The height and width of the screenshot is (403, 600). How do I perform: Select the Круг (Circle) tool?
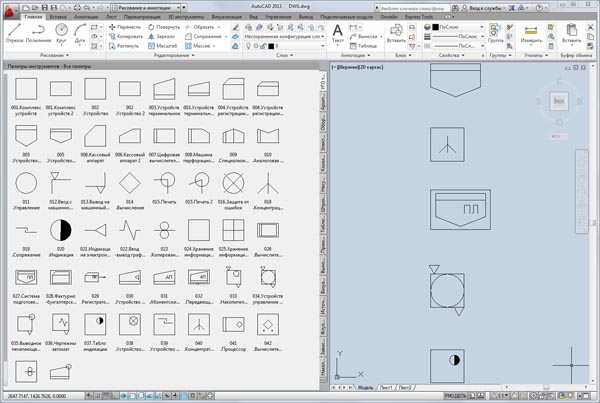(x=61, y=33)
